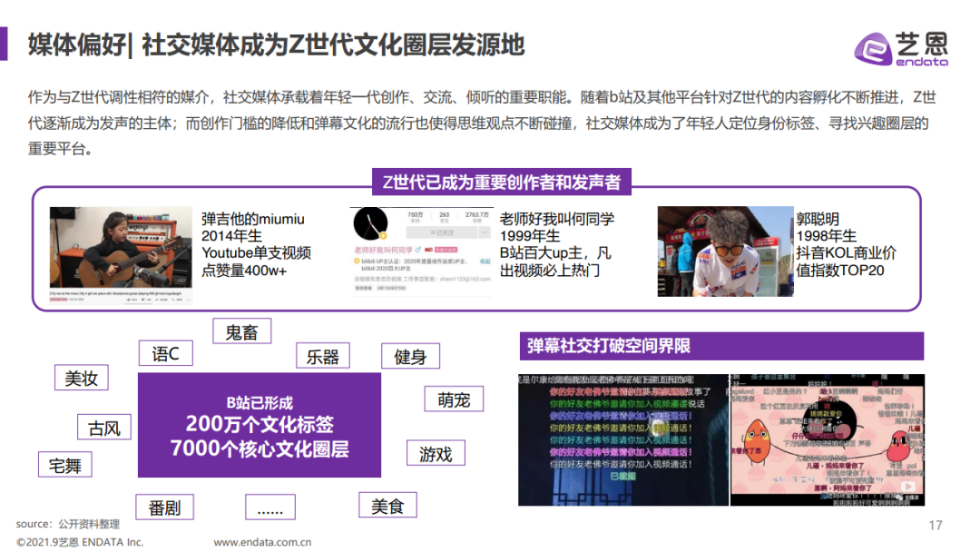
Task: Click the 弹幕社交打破空间界限 purple header
Action: [721, 346]
